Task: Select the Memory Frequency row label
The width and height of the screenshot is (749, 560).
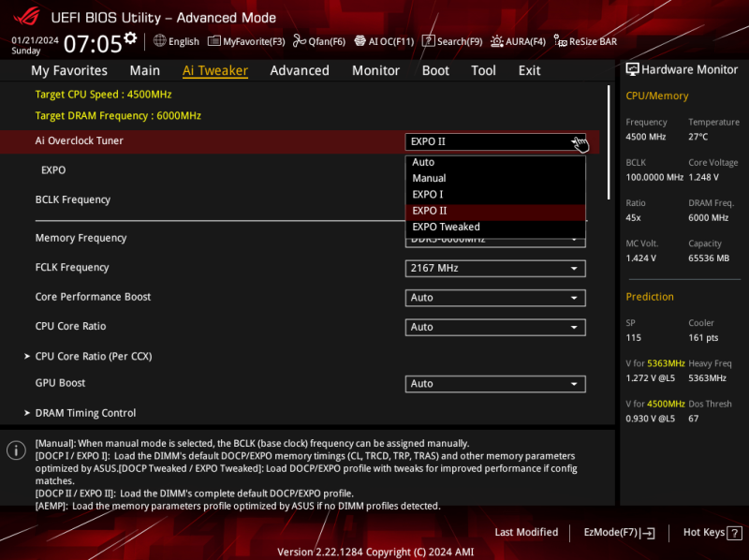Action: click(81, 238)
